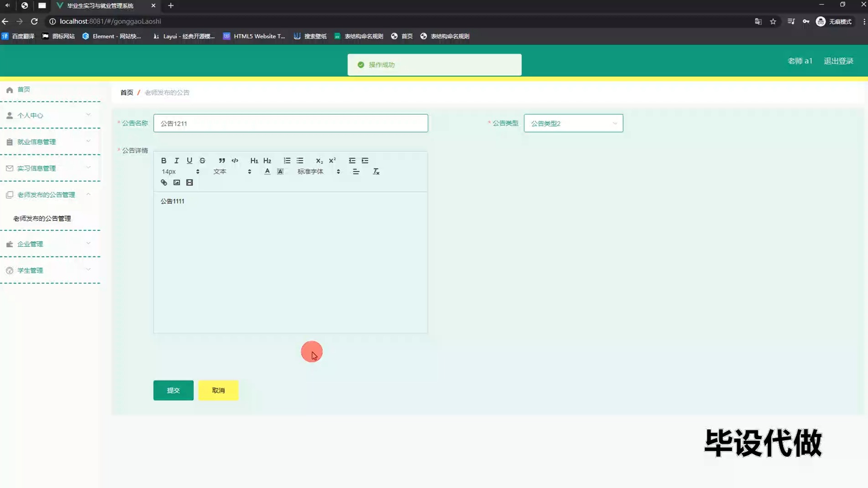Apply Heading 1 style
This screenshot has height=488, width=868.
tap(254, 160)
